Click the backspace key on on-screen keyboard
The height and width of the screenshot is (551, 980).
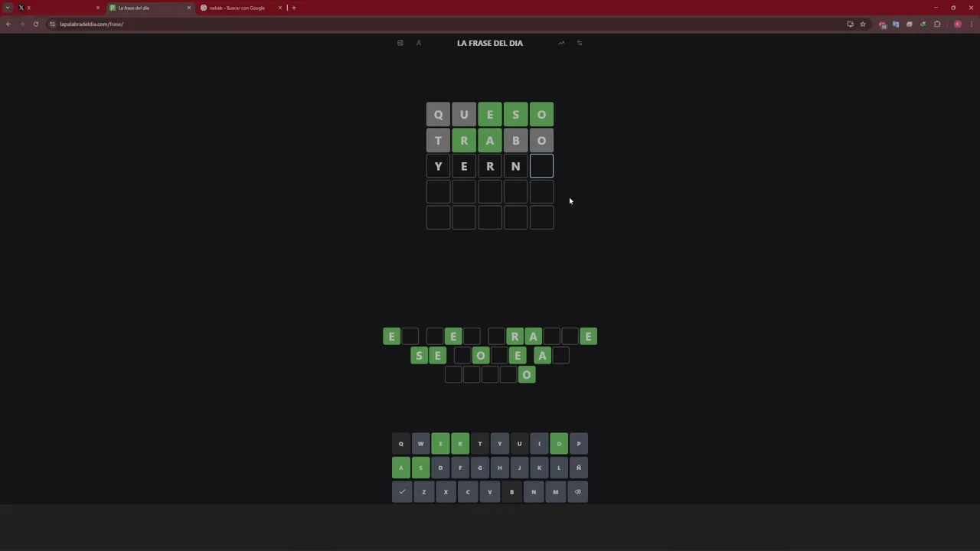click(578, 492)
